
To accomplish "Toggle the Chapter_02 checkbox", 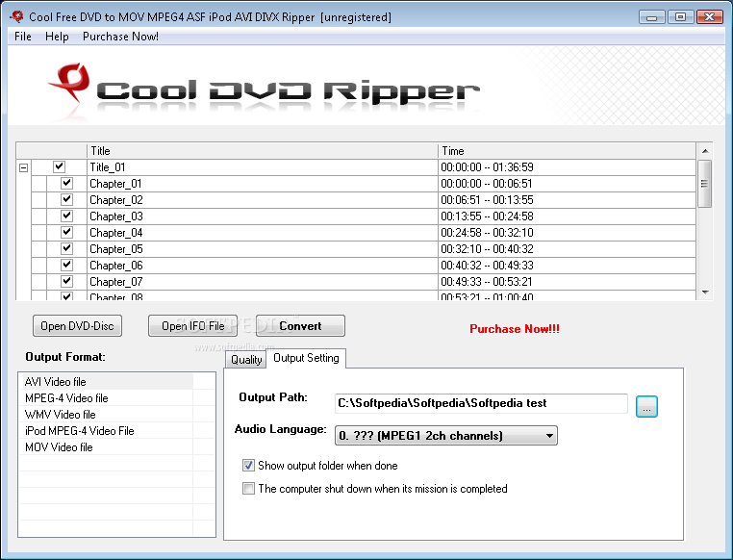I will (66, 199).
